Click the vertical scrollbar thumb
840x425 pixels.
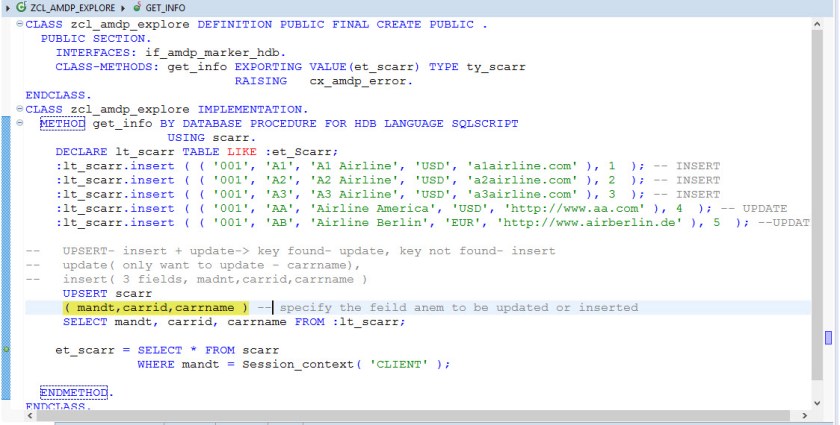point(816,204)
